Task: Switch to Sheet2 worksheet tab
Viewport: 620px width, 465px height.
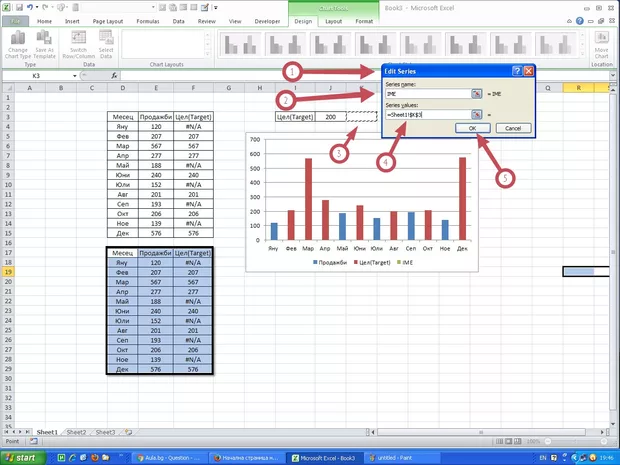Action: (x=76, y=432)
